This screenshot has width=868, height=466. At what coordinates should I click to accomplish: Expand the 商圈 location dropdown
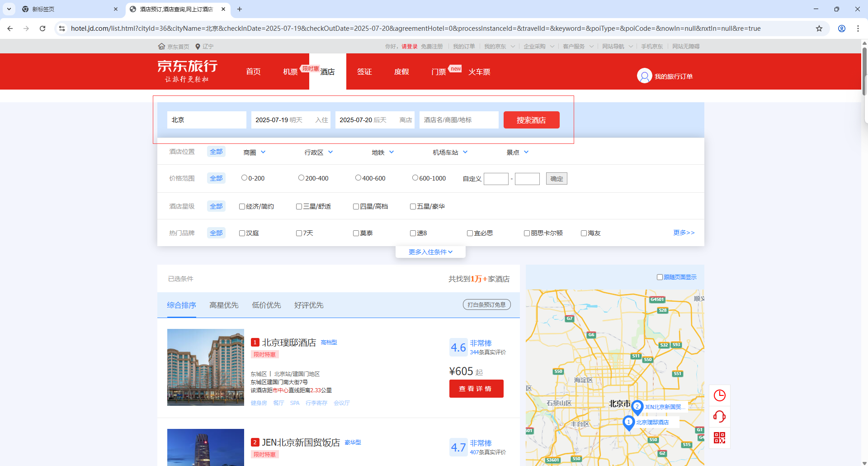(x=255, y=152)
